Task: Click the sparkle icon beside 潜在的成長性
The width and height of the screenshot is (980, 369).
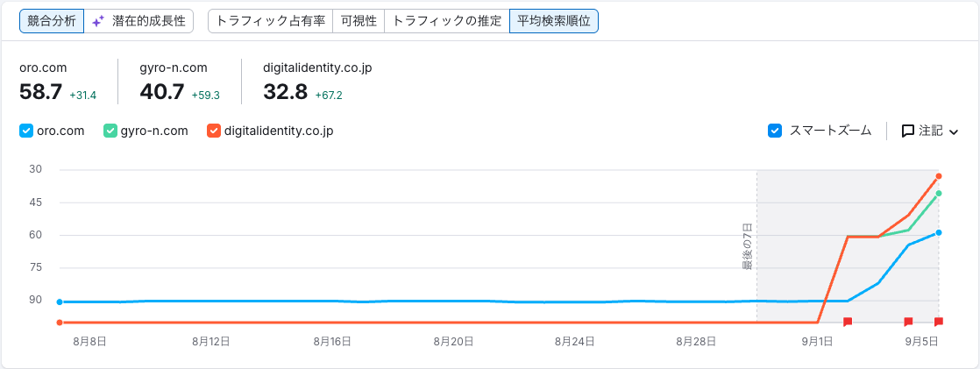Action: 97,21
